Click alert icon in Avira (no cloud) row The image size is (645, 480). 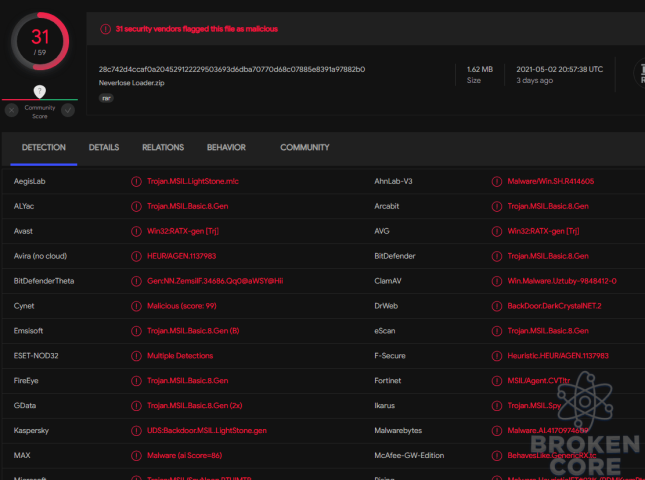[x=136, y=256]
